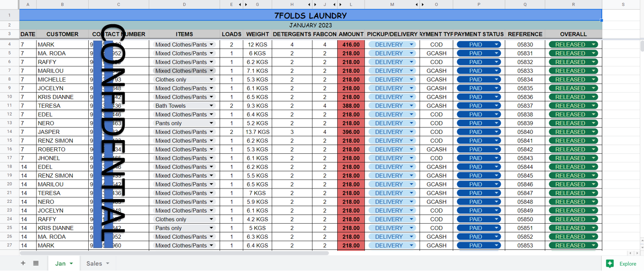Add a new sheet with plus icon
Screen dimensions: 644x273
(23, 263)
